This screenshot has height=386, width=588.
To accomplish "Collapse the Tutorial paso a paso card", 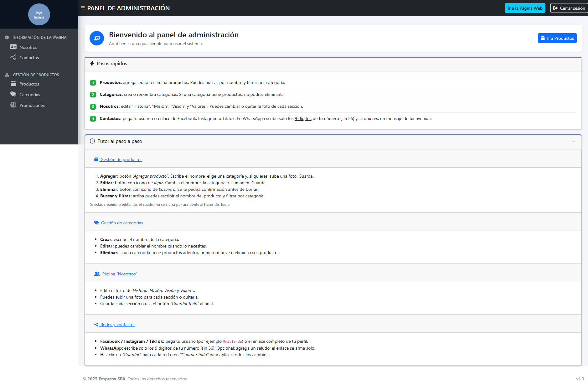I will (x=573, y=142).
